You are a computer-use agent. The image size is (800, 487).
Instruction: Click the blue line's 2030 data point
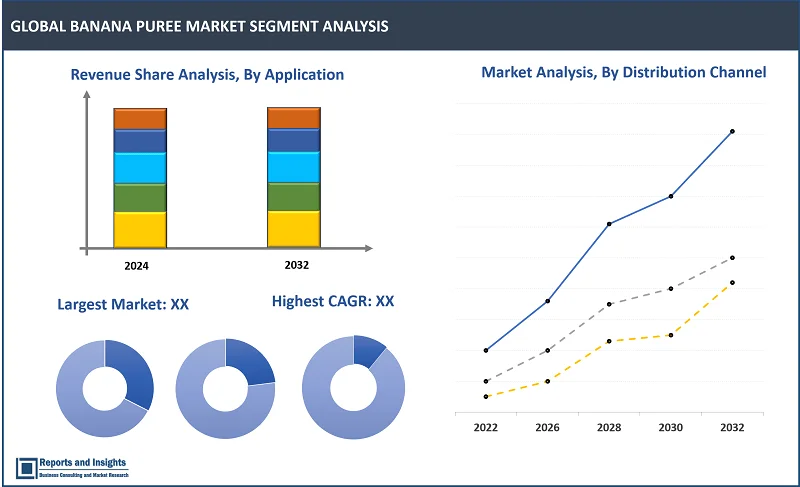coord(670,196)
